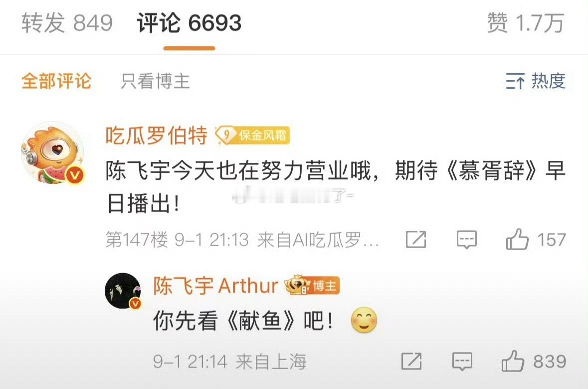The height and width of the screenshot is (389, 588).
Task: Open comment text mentioning 《慕胥辞》
Action: tap(335, 187)
